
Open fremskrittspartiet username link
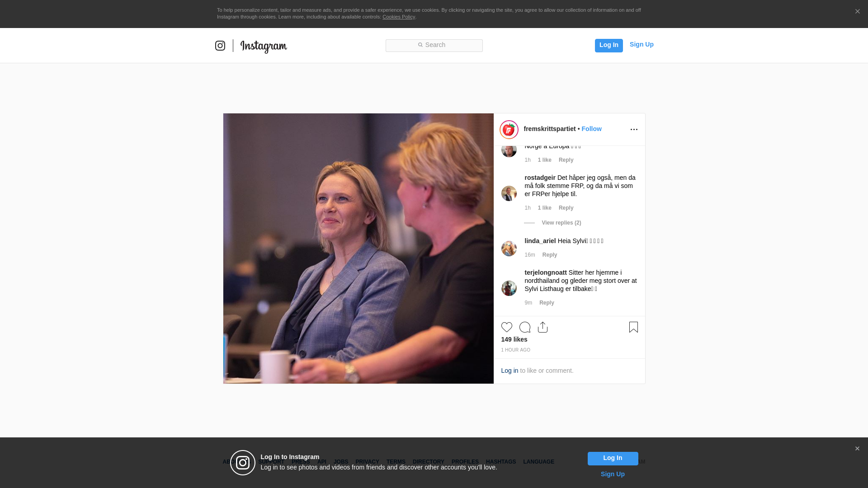pos(550,129)
